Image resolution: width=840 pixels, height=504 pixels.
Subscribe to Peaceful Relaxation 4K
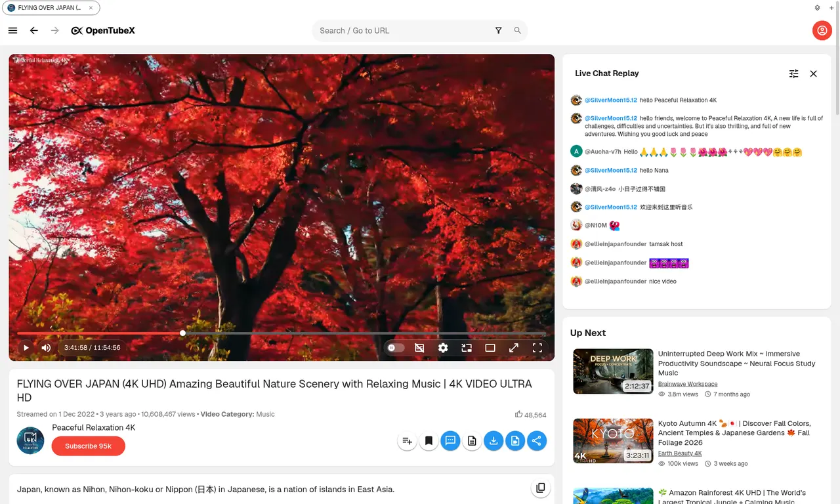click(x=89, y=446)
